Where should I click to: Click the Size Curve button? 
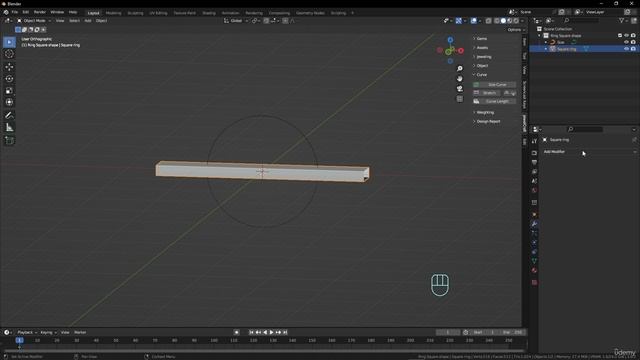pos(494,84)
